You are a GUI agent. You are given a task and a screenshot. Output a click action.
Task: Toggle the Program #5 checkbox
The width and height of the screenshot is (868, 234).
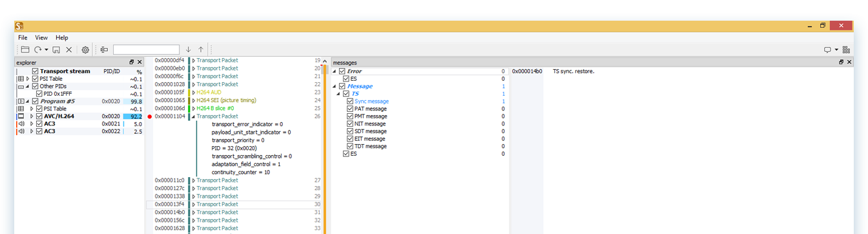(36, 101)
